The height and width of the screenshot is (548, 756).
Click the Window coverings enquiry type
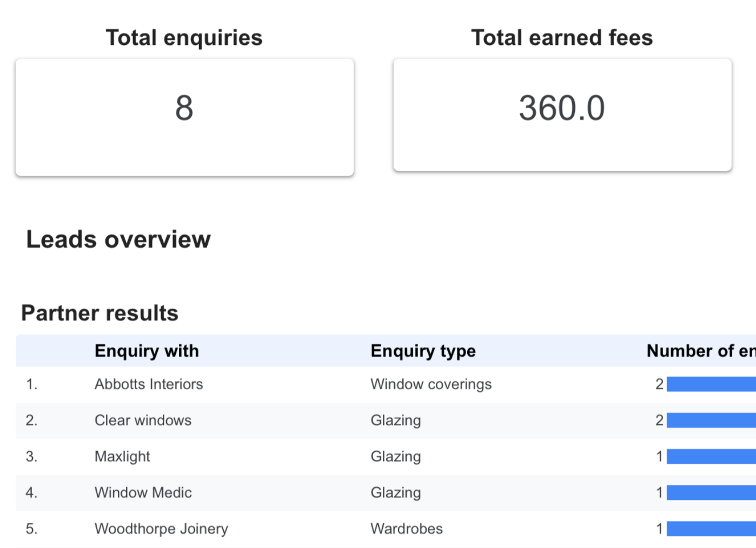tap(431, 384)
